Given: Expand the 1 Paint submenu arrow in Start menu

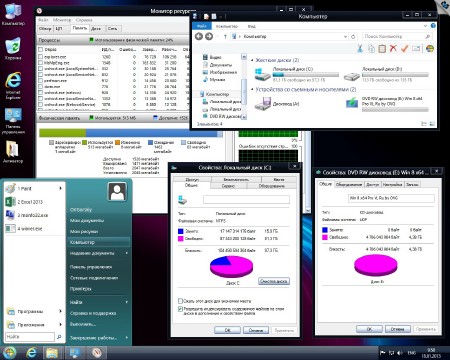Looking at the screenshot, I should (60, 189).
